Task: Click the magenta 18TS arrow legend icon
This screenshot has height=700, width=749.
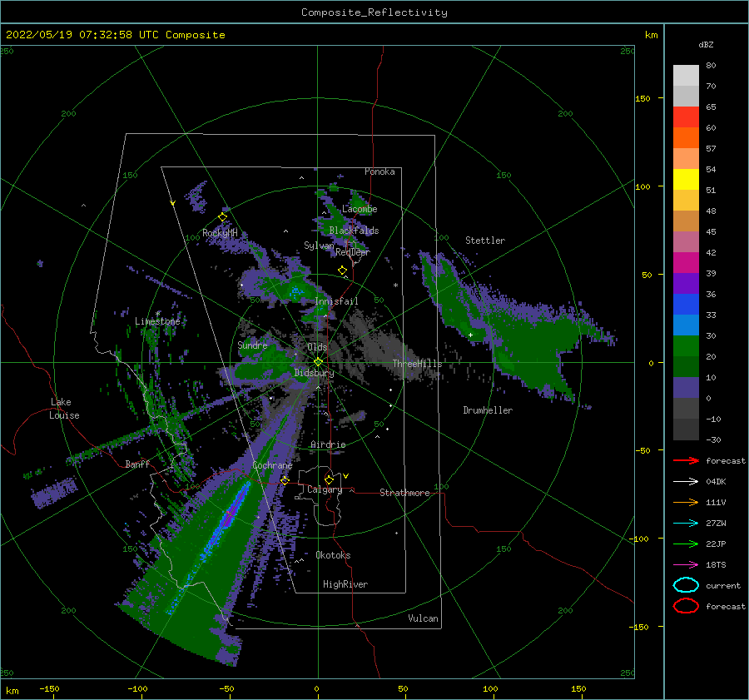Action: coord(686,565)
